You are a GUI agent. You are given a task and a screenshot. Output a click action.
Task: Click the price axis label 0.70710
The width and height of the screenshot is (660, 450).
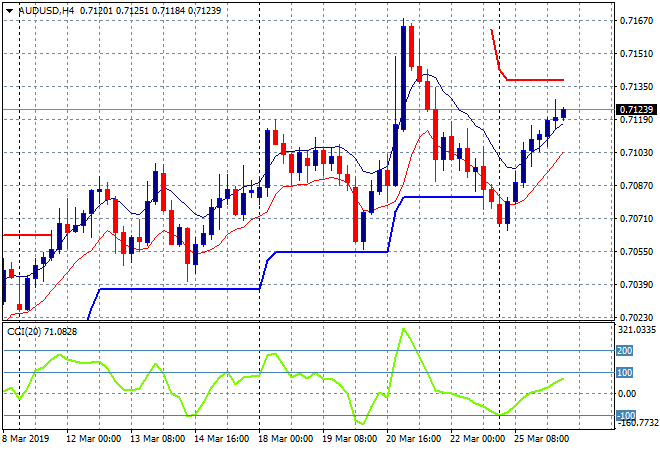(636, 218)
